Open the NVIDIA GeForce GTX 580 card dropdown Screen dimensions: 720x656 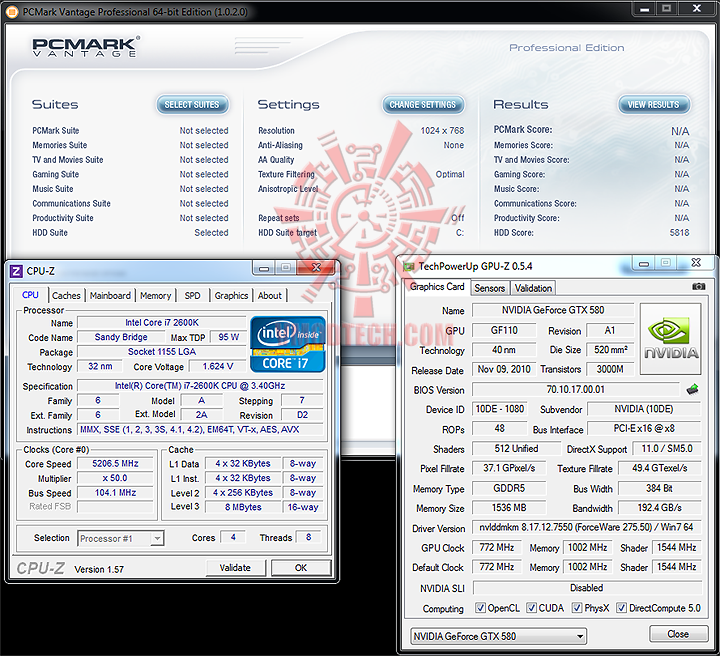(x=498, y=636)
